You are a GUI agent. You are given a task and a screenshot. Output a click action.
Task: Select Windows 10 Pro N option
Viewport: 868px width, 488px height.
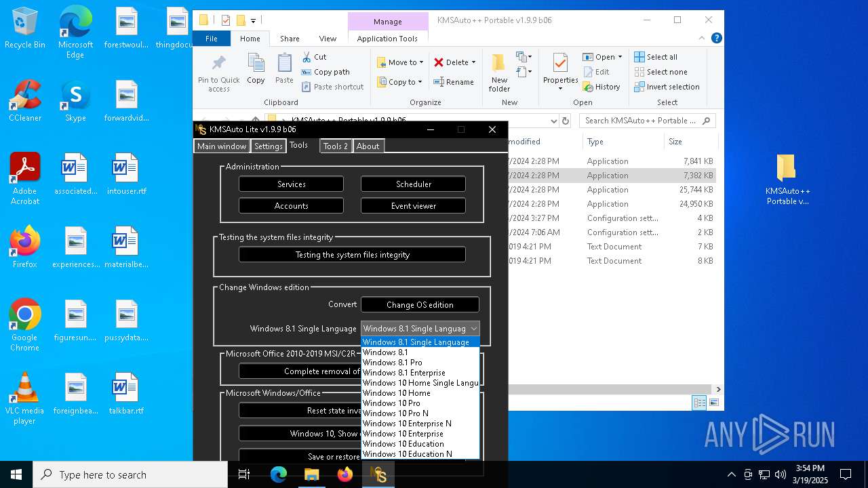[420, 413]
